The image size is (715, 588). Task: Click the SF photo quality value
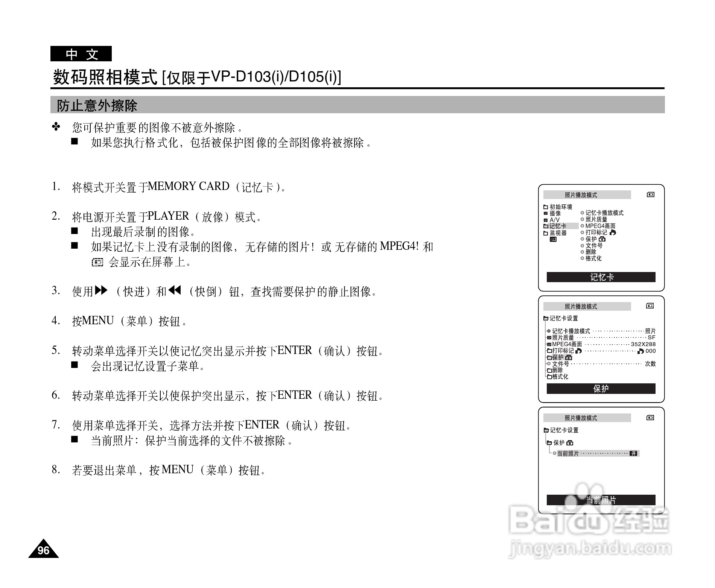click(651, 338)
